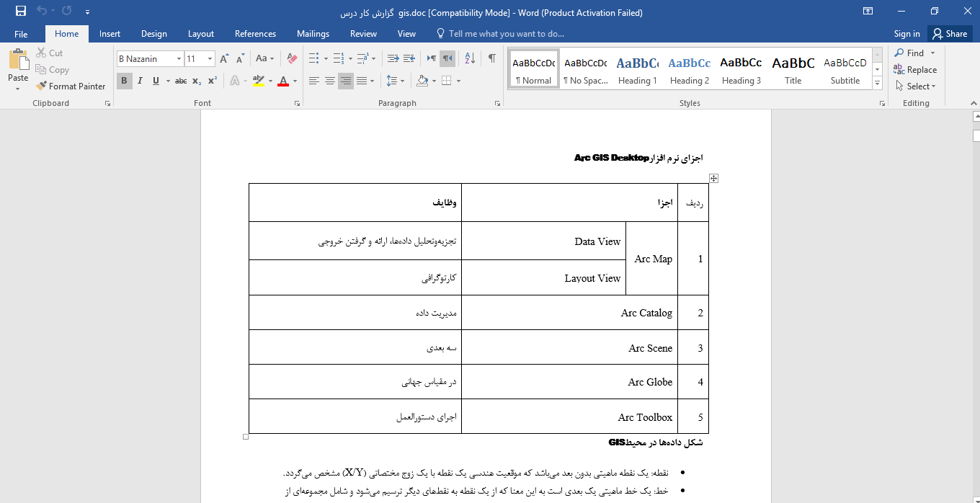Sort the selected text
This screenshot has height=503, width=980.
[470, 58]
